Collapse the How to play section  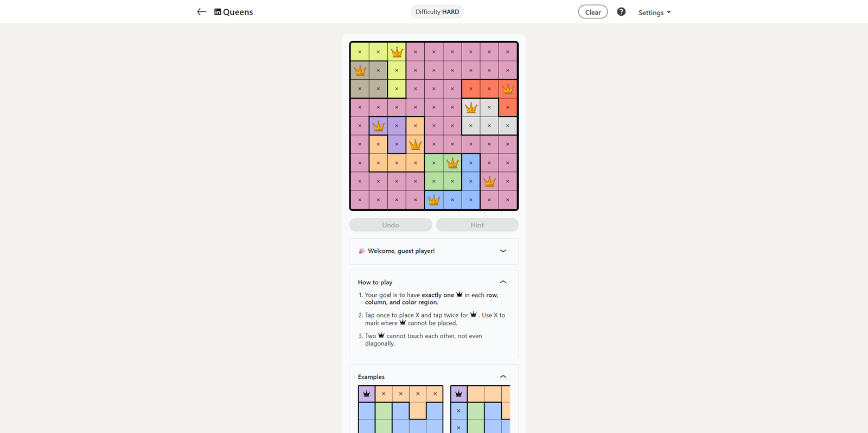[503, 282]
